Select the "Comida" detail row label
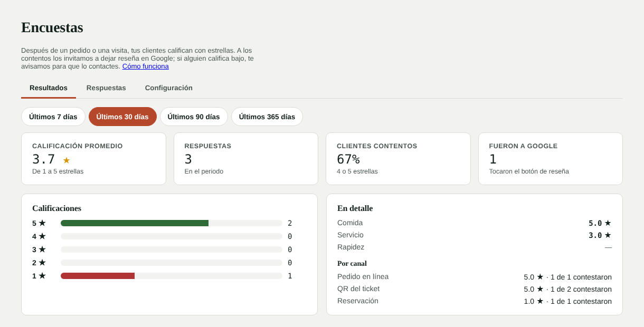 pos(350,223)
